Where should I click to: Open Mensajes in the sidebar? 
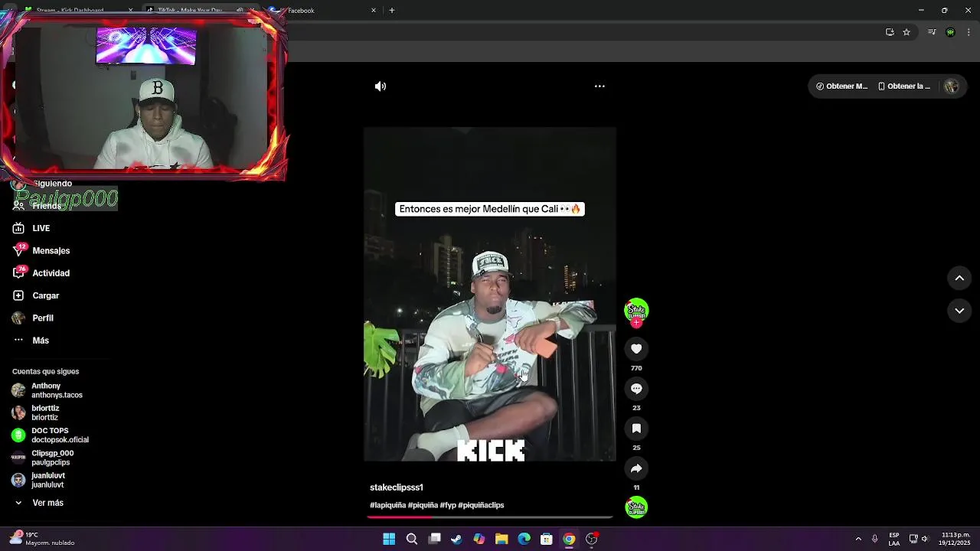[x=51, y=251]
